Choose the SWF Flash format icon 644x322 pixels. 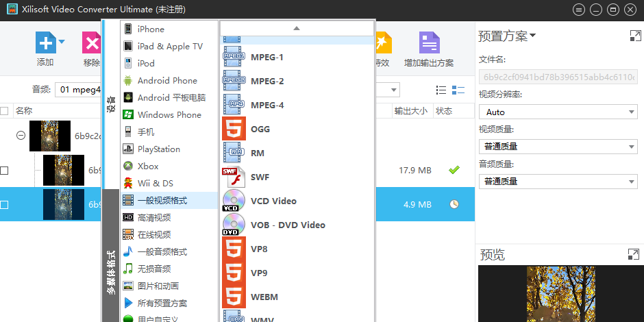point(234,177)
